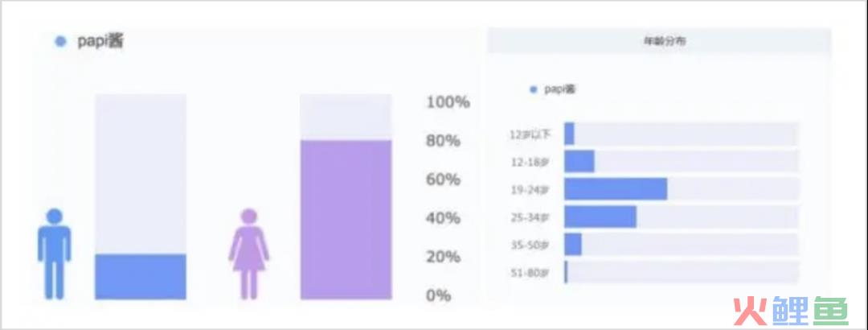Click the 100% axis label

click(448, 102)
